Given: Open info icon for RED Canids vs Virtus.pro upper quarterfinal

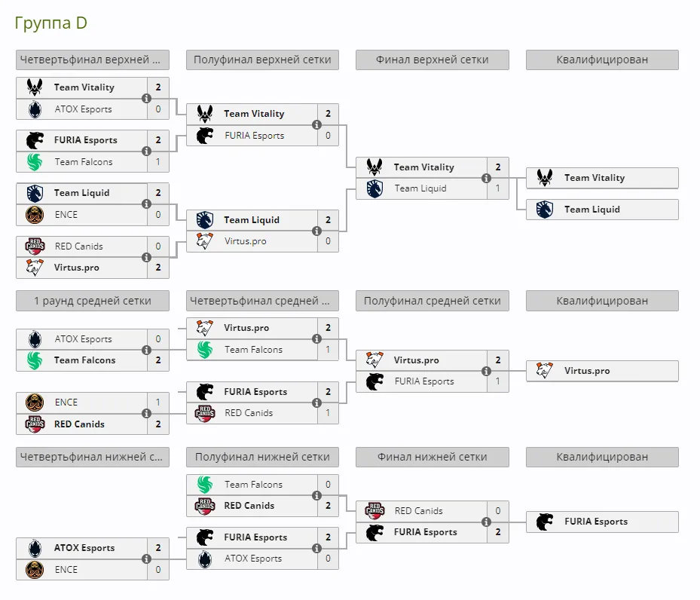Looking at the screenshot, I should (146, 257).
